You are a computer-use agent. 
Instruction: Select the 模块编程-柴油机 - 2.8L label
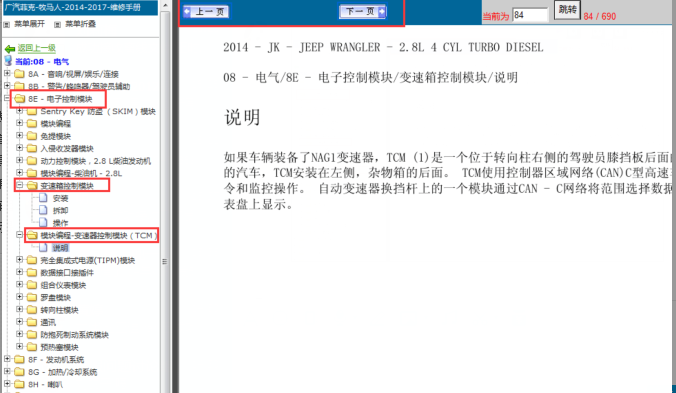pos(81,173)
